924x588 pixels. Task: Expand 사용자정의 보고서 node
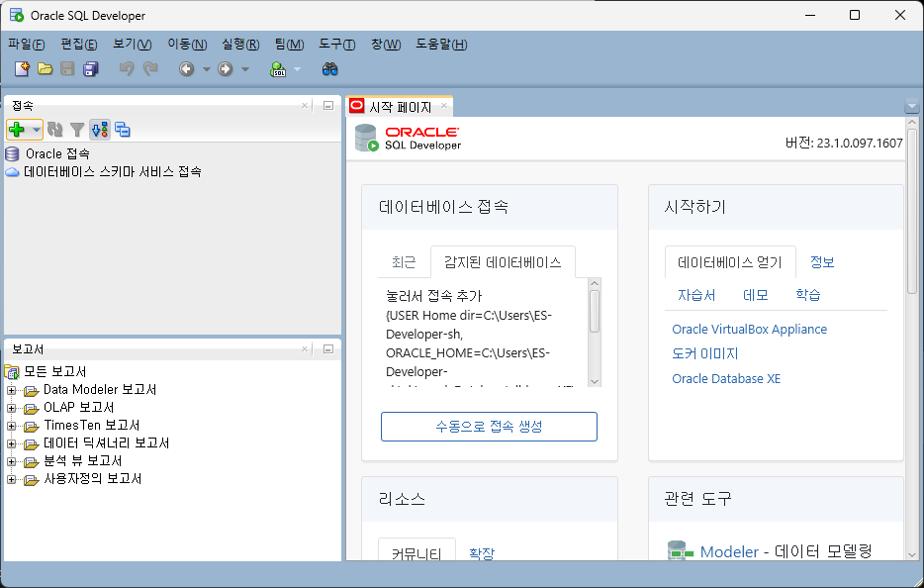pyautogui.click(x=11, y=479)
